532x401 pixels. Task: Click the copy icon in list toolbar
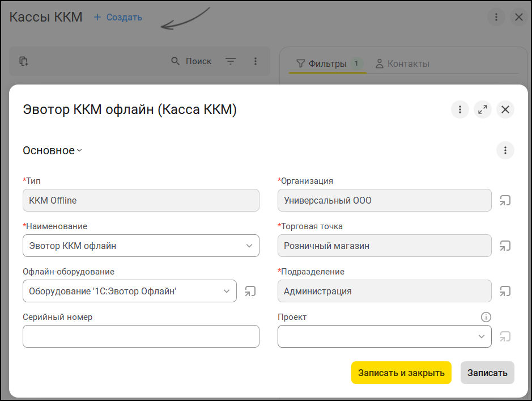(x=24, y=61)
